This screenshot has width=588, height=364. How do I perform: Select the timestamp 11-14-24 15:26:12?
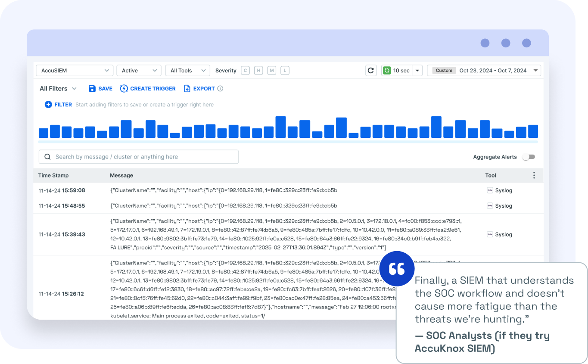[x=61, y=294]
